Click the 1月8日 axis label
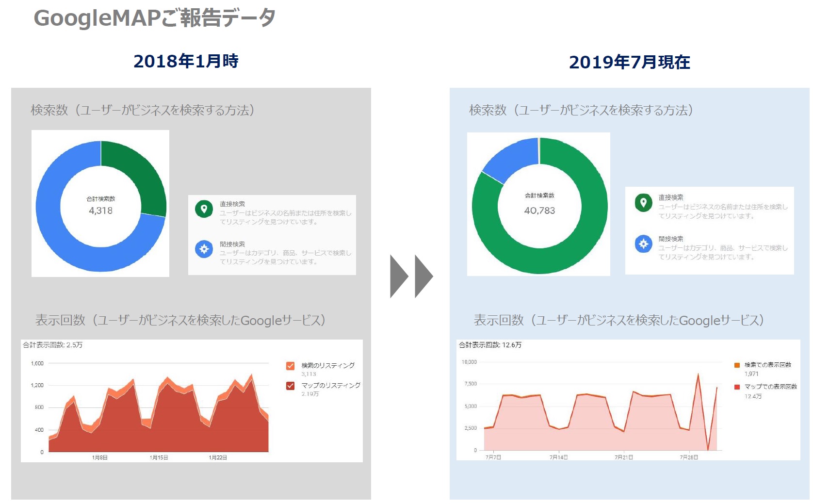Image resolution: width=813 pixels, height=504 pixels. pyautogui.click(x=99, y=457)
